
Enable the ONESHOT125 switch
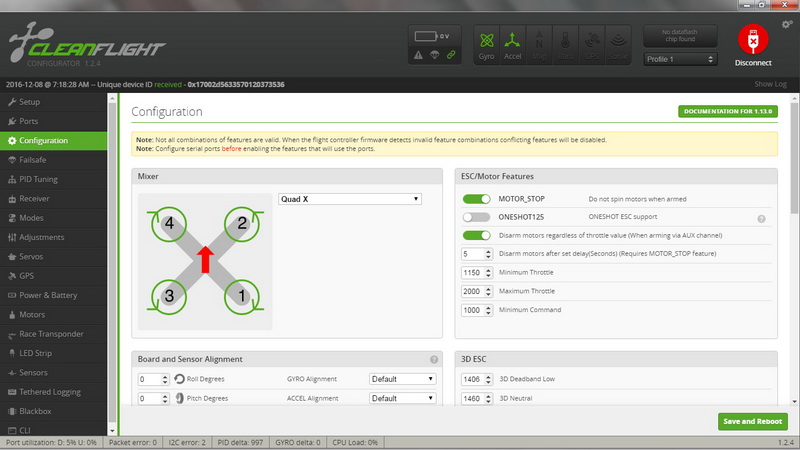476,217
